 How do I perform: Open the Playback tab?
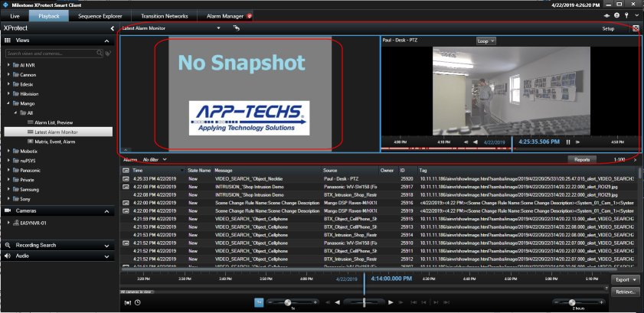click(x=49, y=16)
